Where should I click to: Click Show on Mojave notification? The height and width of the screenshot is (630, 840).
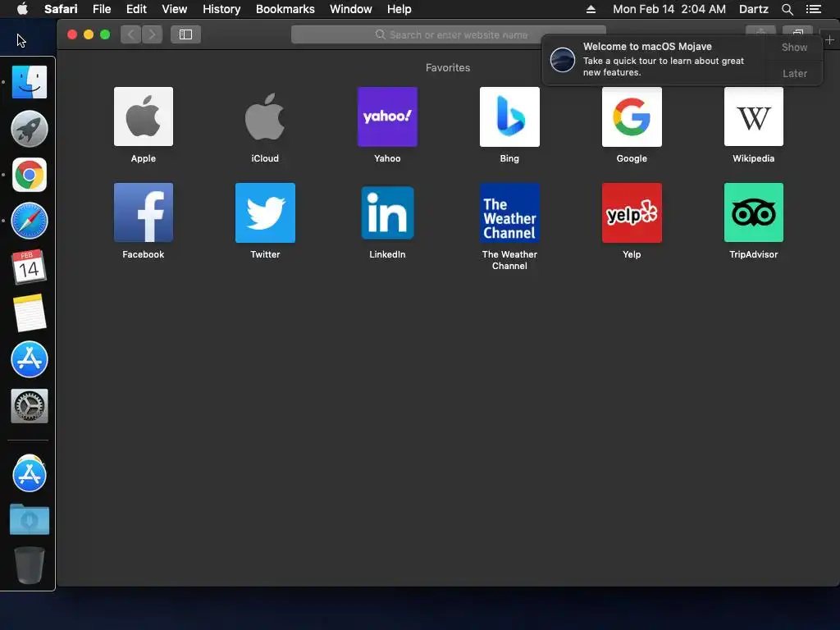tap(794, 47)
